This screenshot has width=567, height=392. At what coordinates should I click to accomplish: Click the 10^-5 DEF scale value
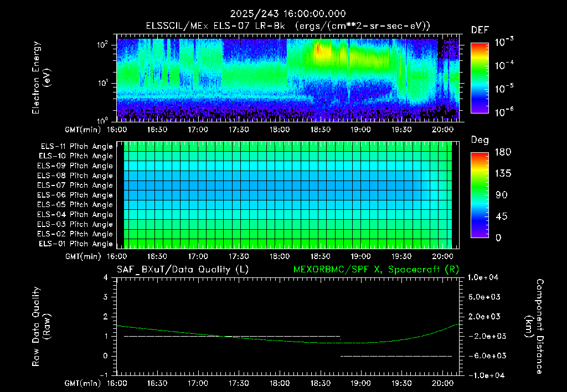(x=504, y=88)
